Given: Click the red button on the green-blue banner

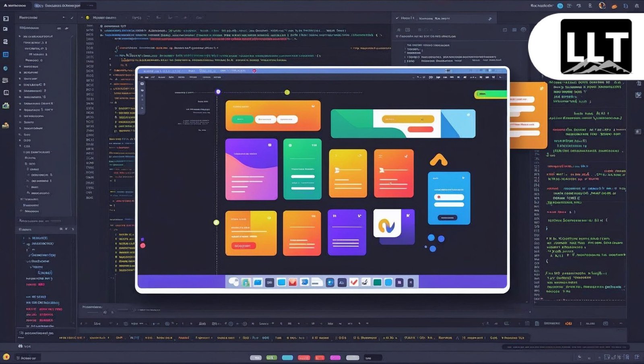Looking at the screenshot, I should pos(421,129).
